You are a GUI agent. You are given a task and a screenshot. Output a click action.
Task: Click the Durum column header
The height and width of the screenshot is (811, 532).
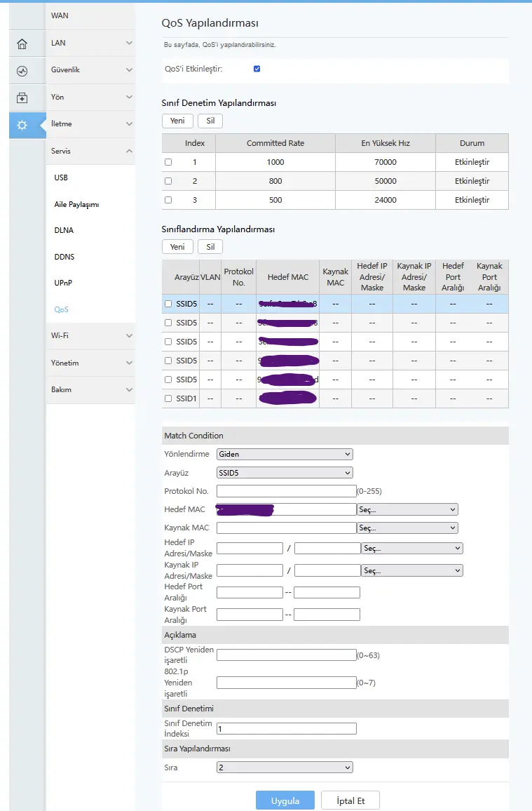coord(472,143)
